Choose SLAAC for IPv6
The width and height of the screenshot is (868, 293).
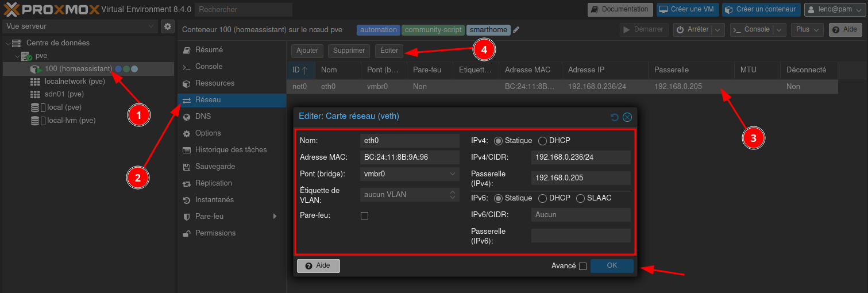pyautogui.click(x=580, y=198)
